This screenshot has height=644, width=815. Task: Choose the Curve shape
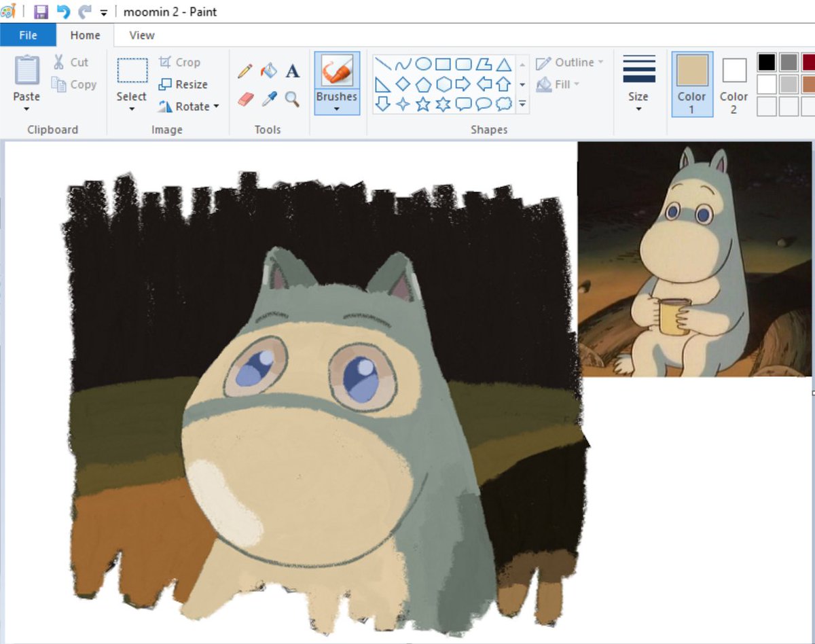click(403, 65)
